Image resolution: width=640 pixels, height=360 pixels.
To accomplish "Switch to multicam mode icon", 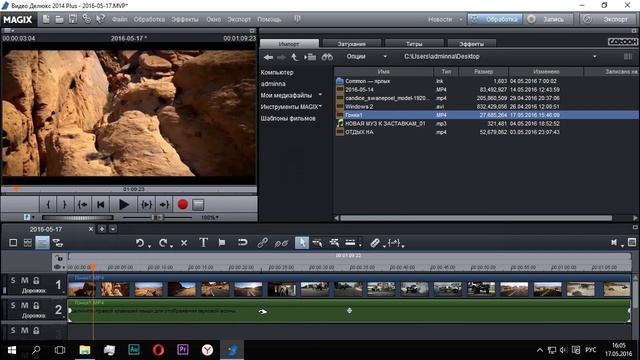I will click(58, 243).
